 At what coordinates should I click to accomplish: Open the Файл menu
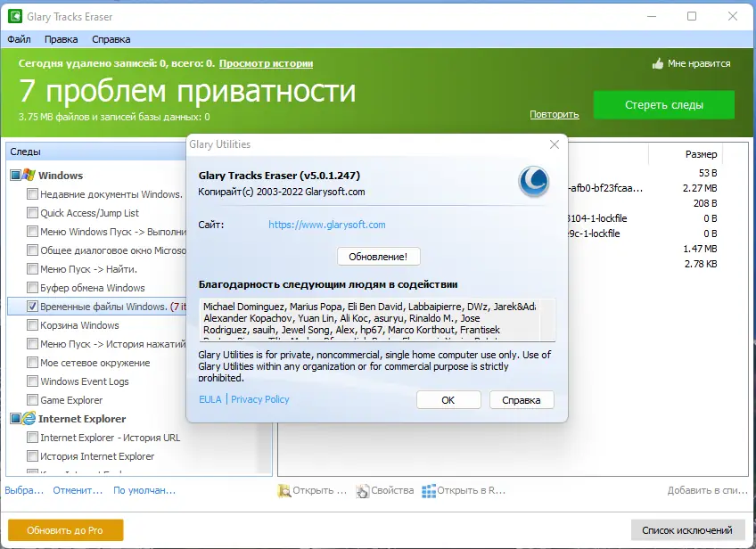(20, 39)
